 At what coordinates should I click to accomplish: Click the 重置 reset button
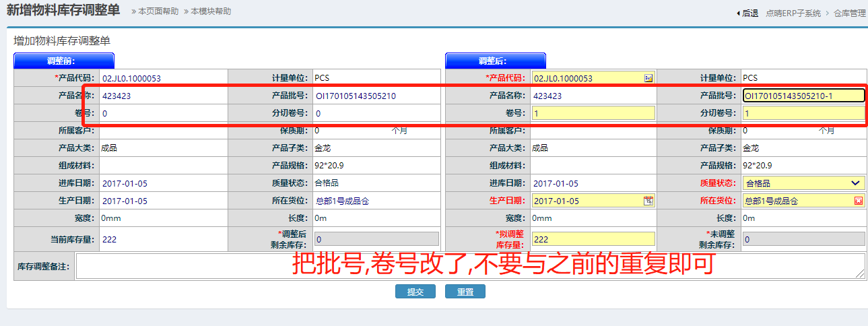465,292
